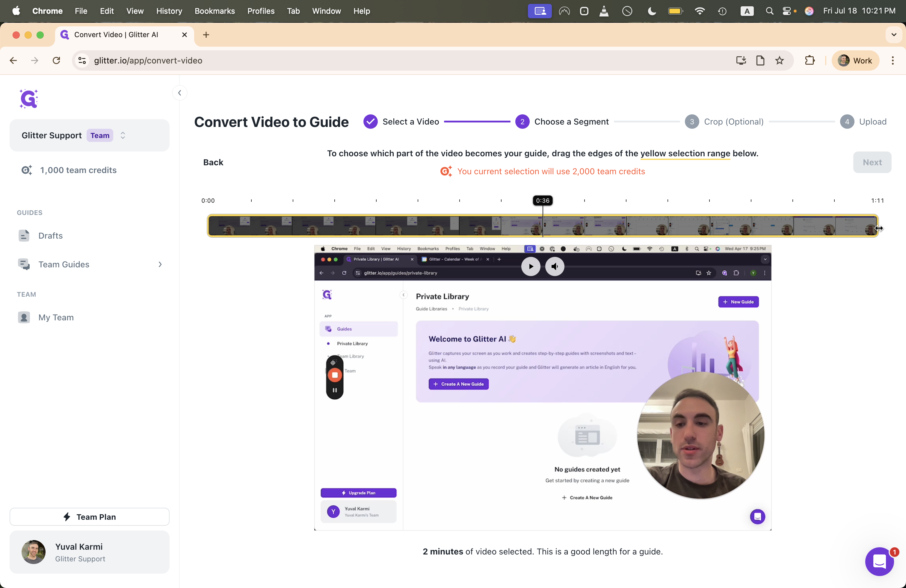Click the Team badge next to Glitter Support
The height and width of the screenshot is (588, 906).
click(x=100, y=135)
